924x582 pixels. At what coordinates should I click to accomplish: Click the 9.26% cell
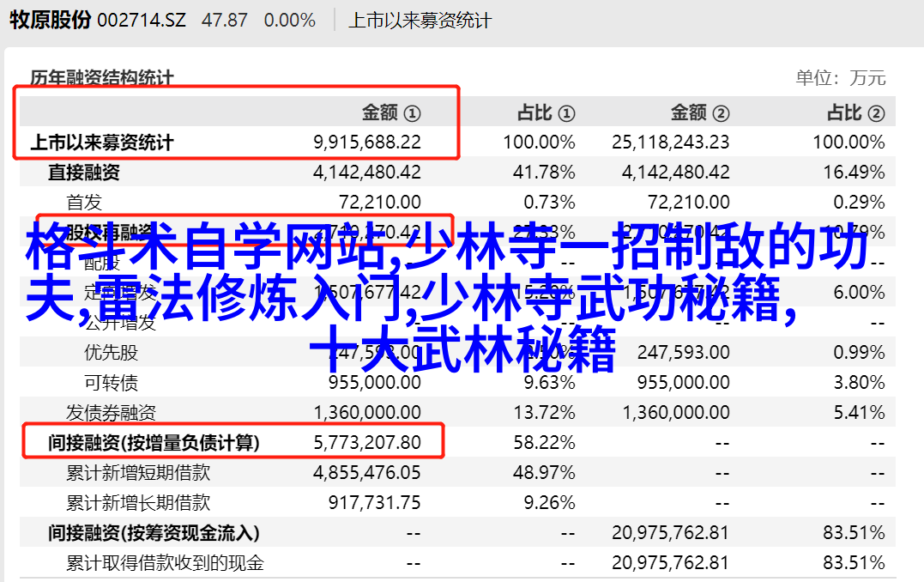tap(549, 503)
